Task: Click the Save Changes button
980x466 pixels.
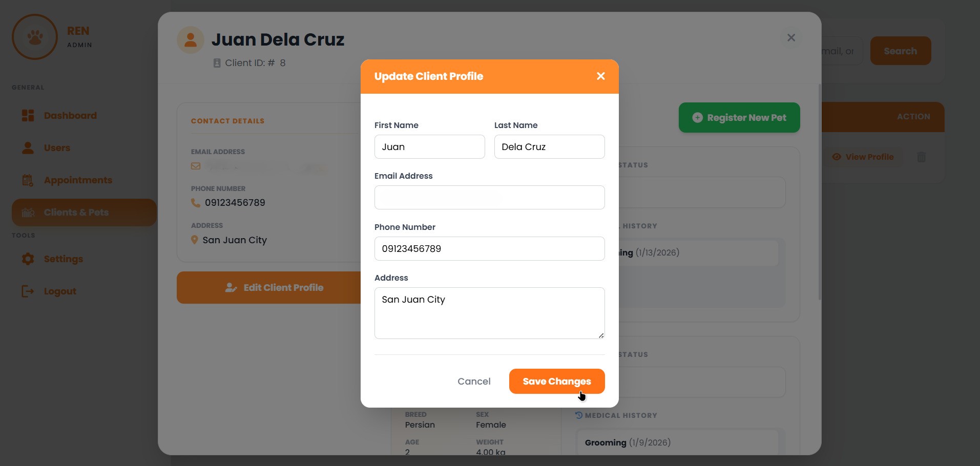Action: pos(556,382)
